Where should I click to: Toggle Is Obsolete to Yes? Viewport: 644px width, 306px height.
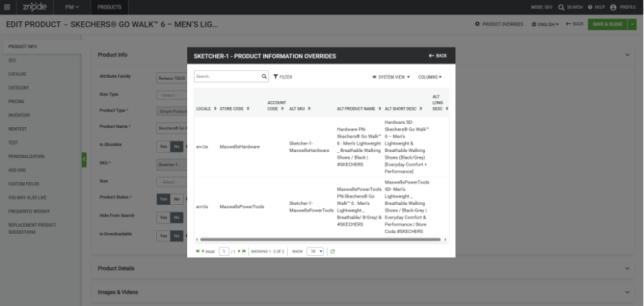164,146
